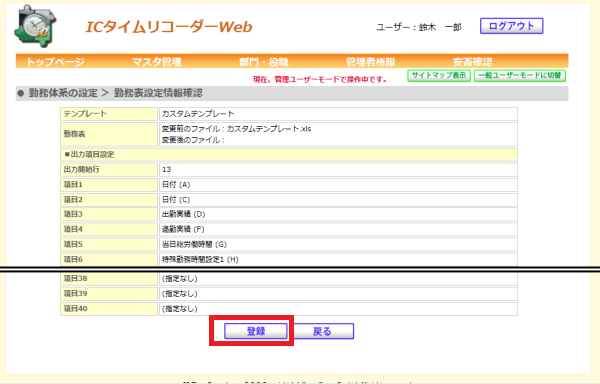Click the 項目5 label
The height and width of the screenshot is (384, 600).
point(109,244)
